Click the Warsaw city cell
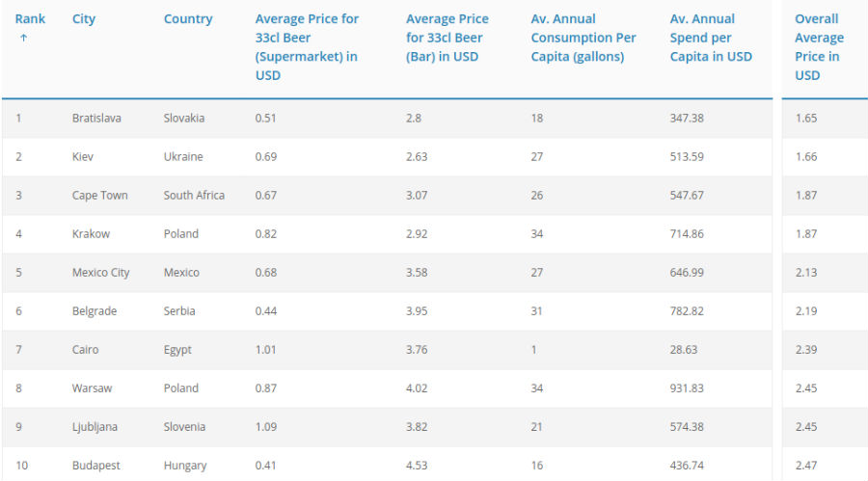 [x=92, y=388]
